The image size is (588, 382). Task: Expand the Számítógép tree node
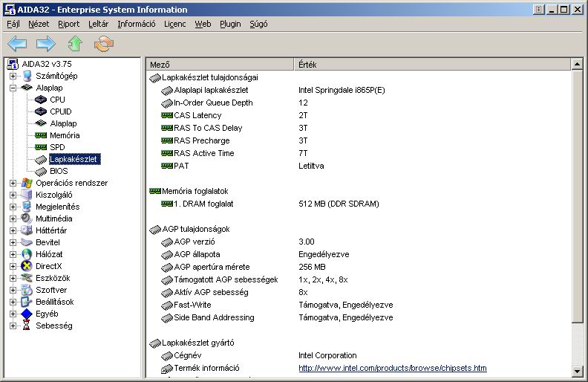pos(13,76)
